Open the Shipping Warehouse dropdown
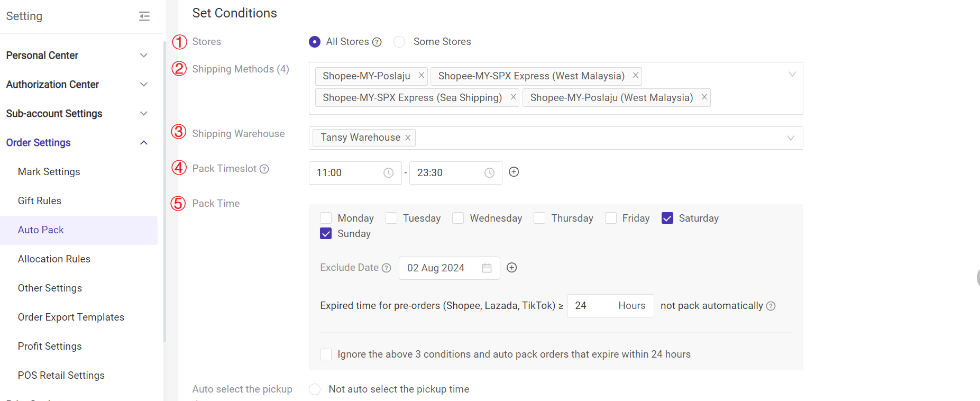Viewport: 980px width, 401px height. (790, 138)
